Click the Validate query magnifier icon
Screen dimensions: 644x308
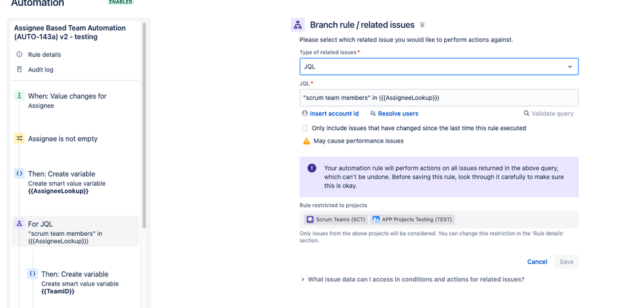click(526, 113)
